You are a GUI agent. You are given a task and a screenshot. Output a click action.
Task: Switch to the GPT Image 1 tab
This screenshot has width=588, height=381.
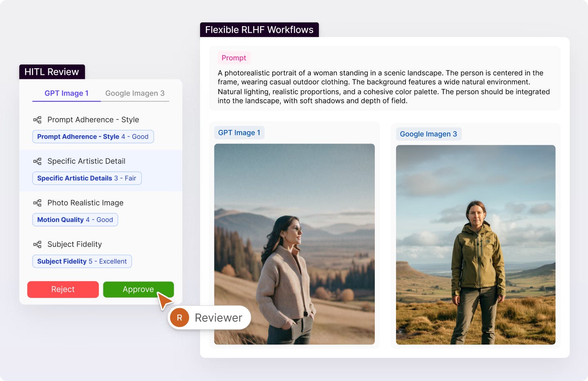pyautogui.click(x=67, y=93)
